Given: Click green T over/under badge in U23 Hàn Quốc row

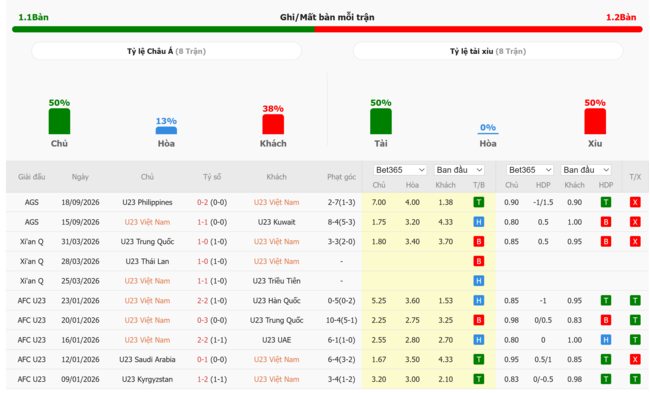Looking at the screenshot, I should (635, 301).
